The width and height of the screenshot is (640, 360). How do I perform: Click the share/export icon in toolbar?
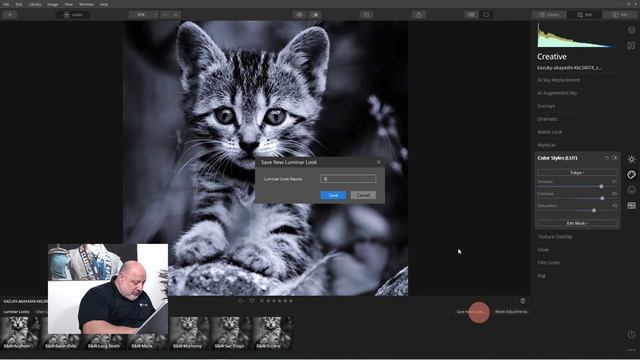pos(419,15)
